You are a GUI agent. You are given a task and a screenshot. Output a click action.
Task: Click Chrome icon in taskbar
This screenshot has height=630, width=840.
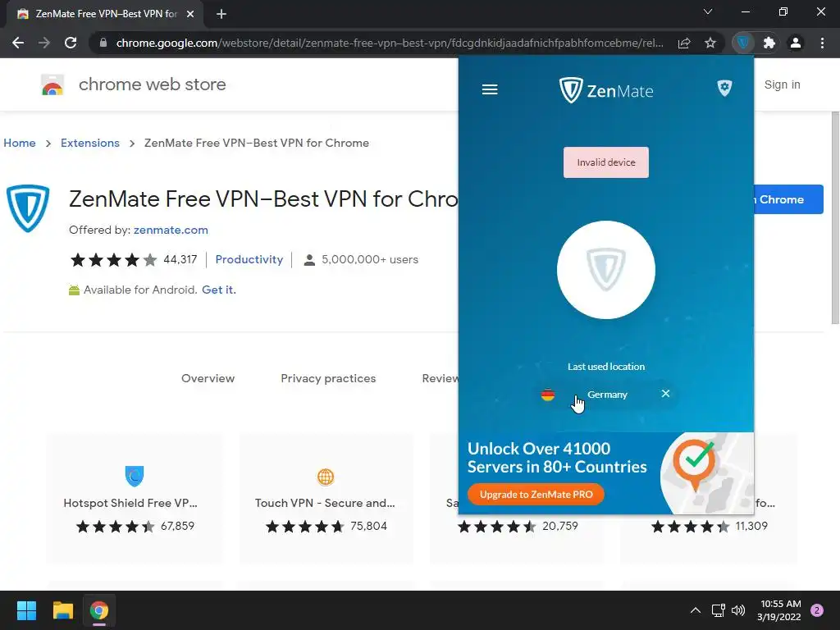coord(99,610)
